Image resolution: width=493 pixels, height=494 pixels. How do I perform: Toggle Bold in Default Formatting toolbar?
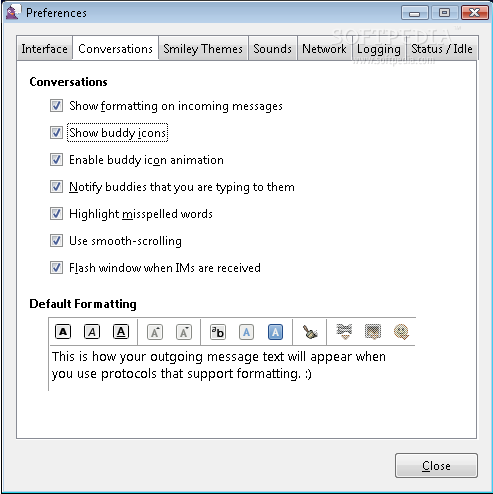[63, 332]
